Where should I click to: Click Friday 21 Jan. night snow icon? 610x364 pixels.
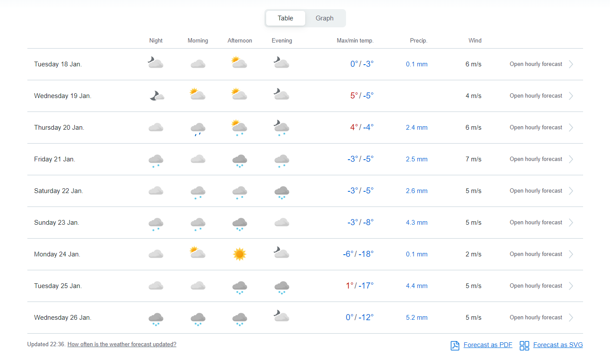[x=156, y=160]
